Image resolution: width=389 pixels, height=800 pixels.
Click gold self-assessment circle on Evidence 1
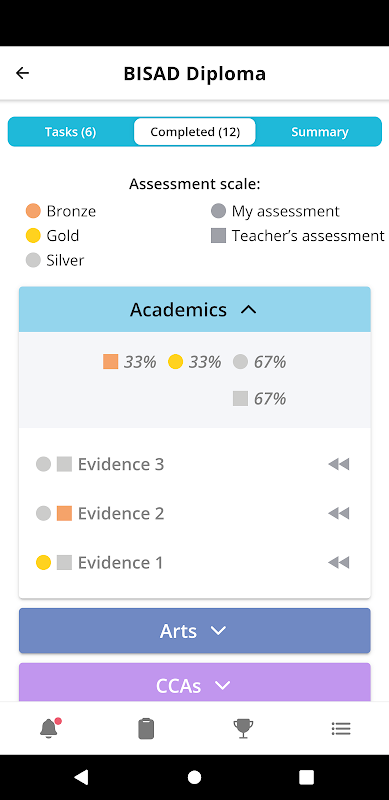click(x=43, y=563)
